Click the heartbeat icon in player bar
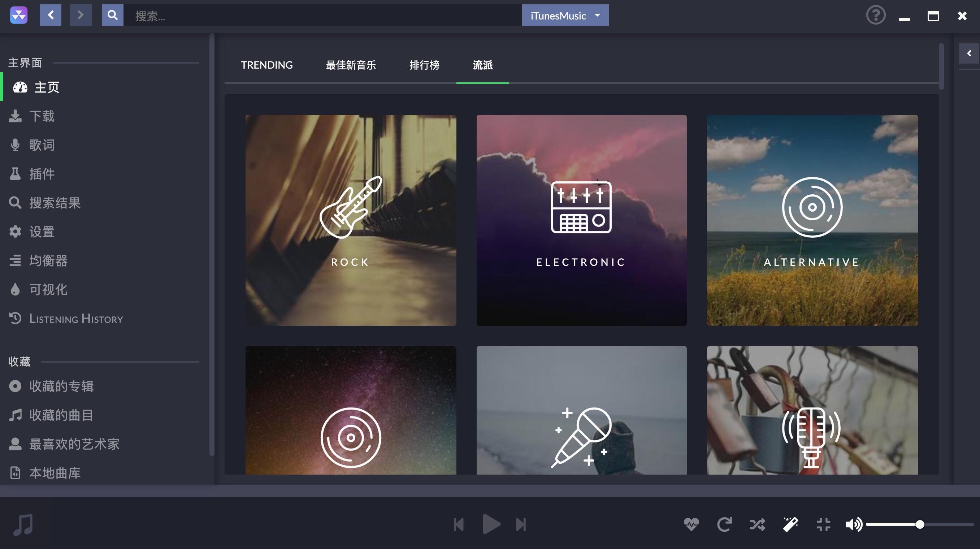This screenshot has height=549, width=980. click(x=691, y=524)
